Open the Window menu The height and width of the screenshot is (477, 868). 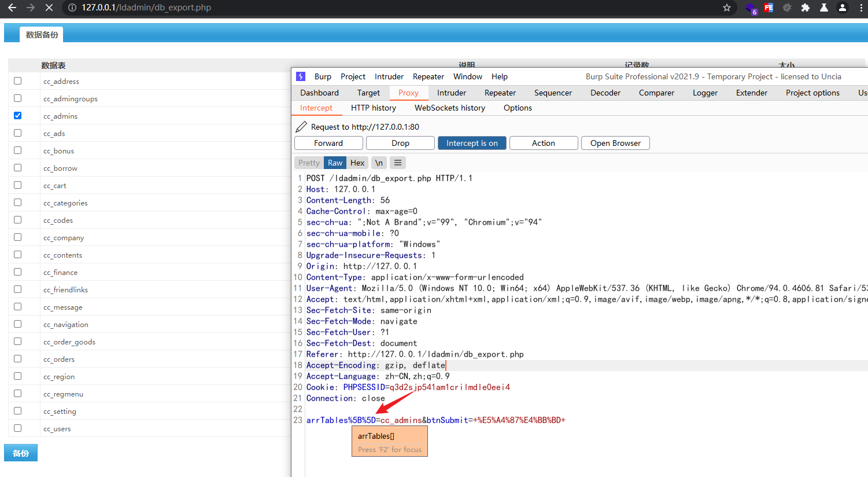pos(468,76)
